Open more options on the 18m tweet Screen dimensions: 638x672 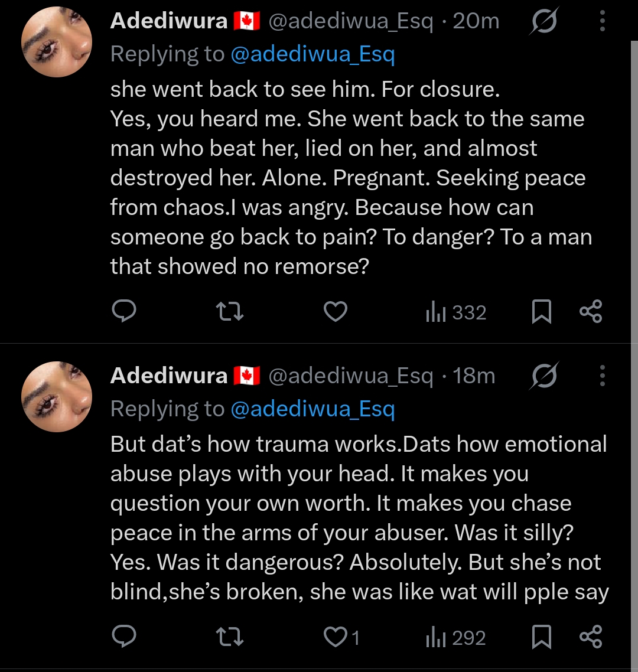coord(602,376)
